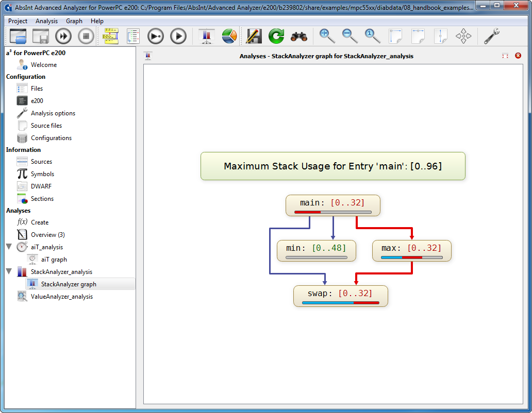Screen dimensions: 532x413
Task: Open the Graph menu
Action: click(x=74, y=21)
